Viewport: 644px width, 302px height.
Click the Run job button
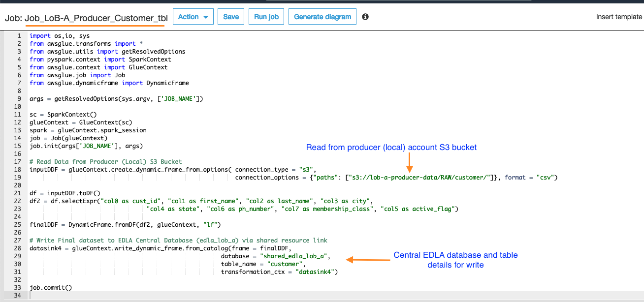(266, 17)
